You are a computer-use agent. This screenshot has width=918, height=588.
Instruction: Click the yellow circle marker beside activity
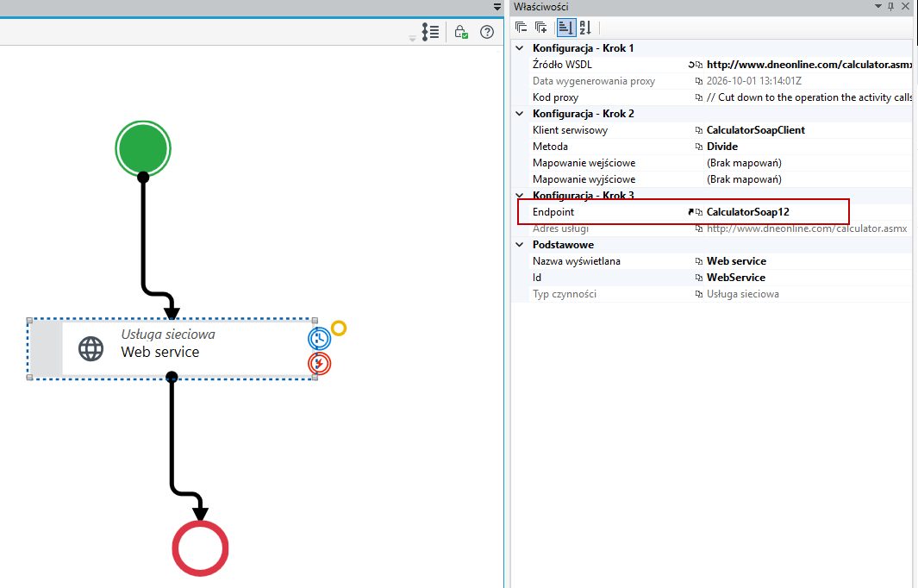click(339, 328)
